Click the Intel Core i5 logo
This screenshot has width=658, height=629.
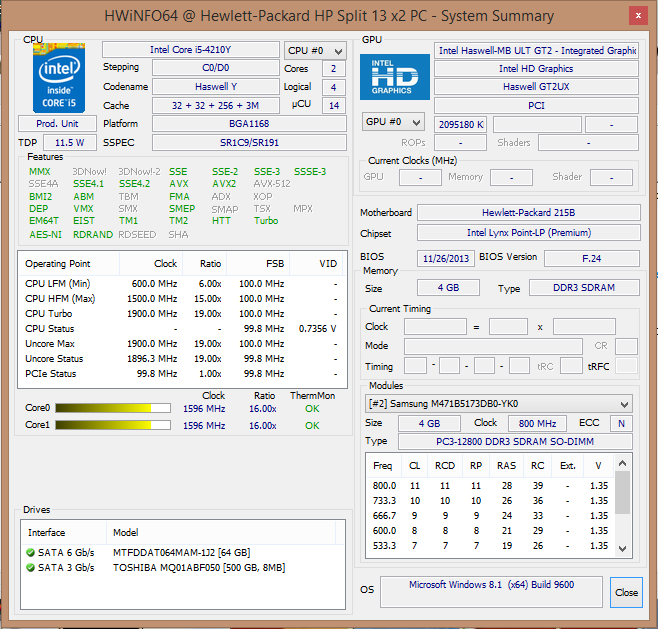point(59,78)
